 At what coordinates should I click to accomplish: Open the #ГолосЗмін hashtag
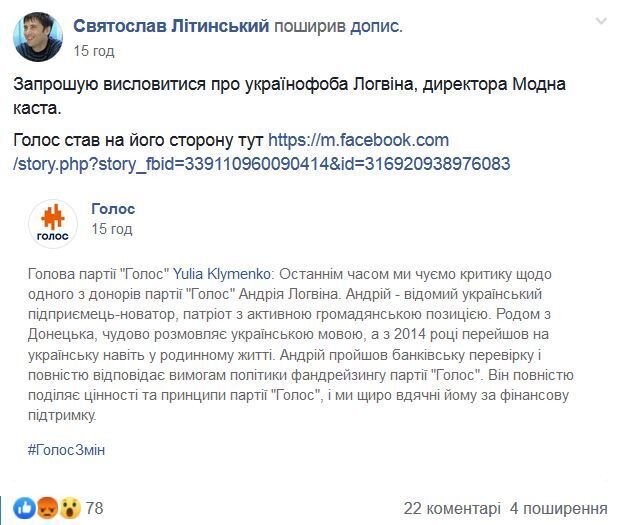click(x=67, y=450)
